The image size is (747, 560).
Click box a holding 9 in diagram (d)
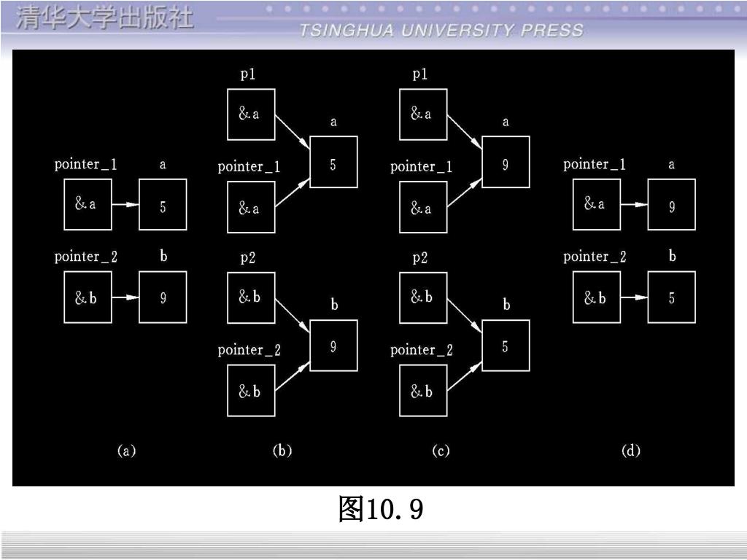click(672, 204)
